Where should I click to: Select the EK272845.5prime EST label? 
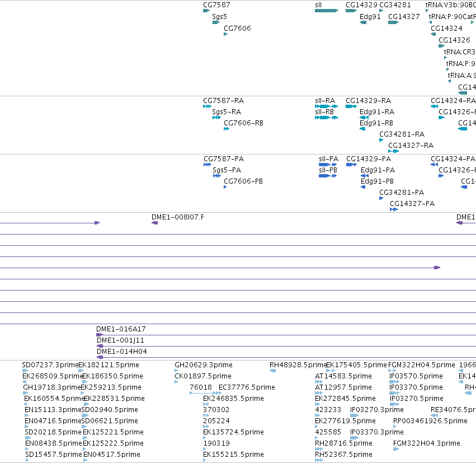tap(346, 399)
